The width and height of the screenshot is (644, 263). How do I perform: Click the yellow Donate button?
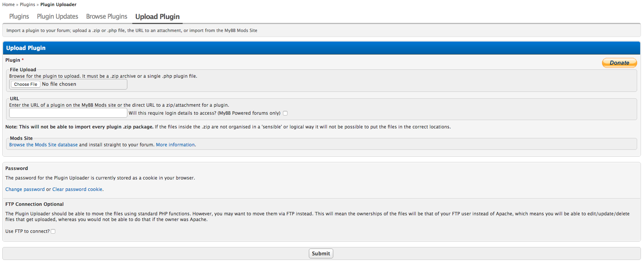[619, 63]
